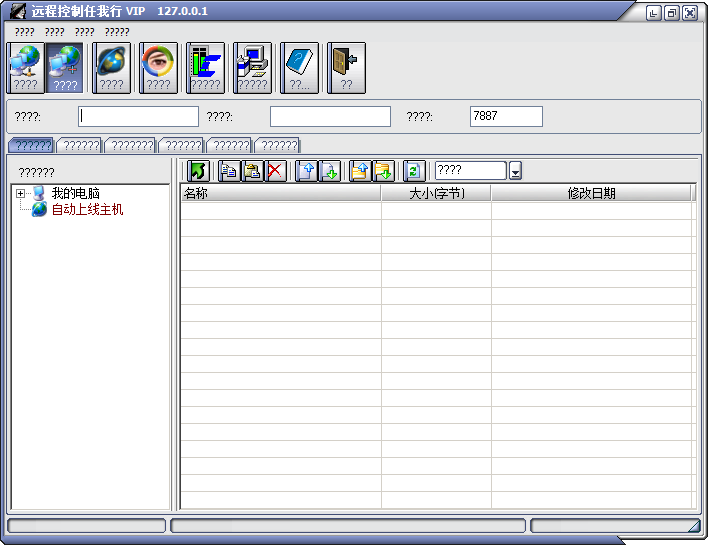Click the 名称 column header
Image resolution: width=708 pixels, height=545 pixels.
point(280,194)
